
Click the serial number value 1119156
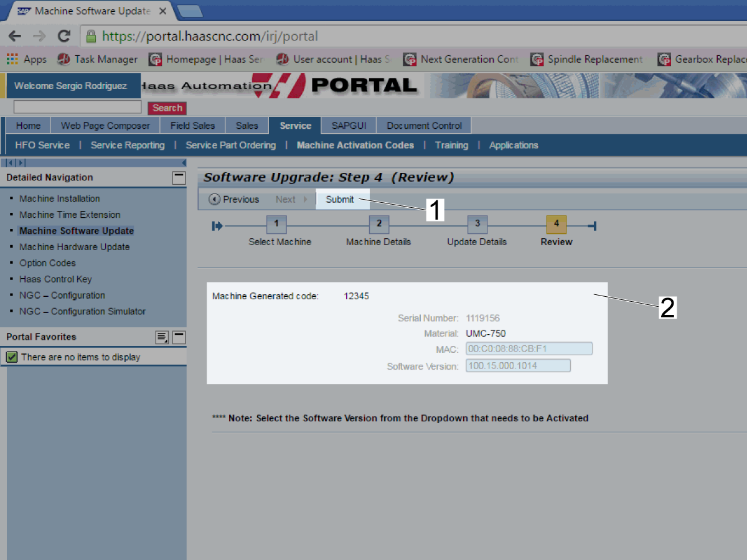482,318
